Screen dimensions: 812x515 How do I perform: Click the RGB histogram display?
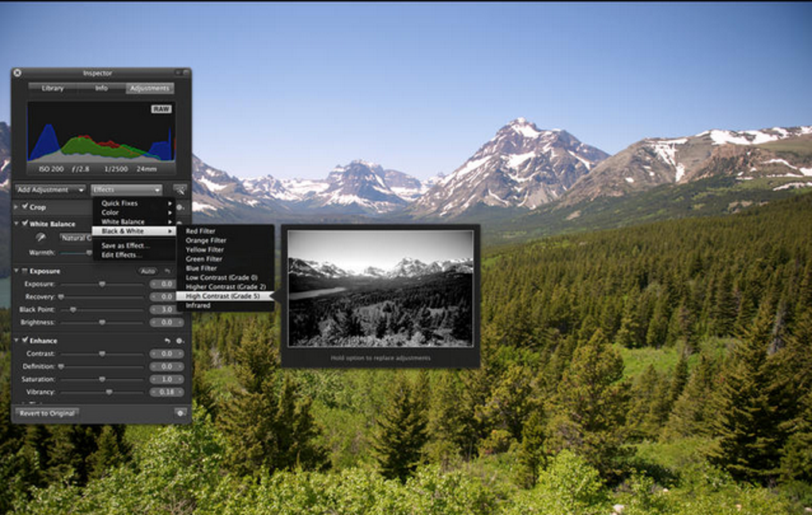click(101, 132)
